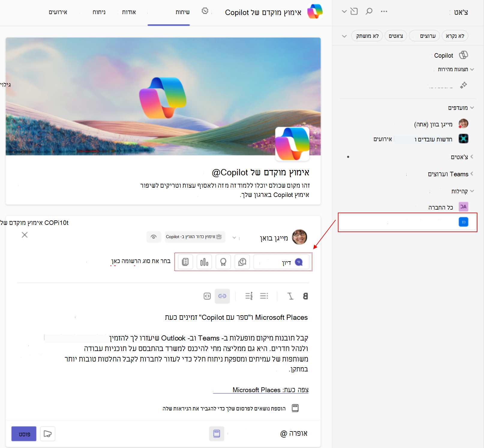Select the highlighted community with blue icon
The image size is (484, 448).
(407, 222)
